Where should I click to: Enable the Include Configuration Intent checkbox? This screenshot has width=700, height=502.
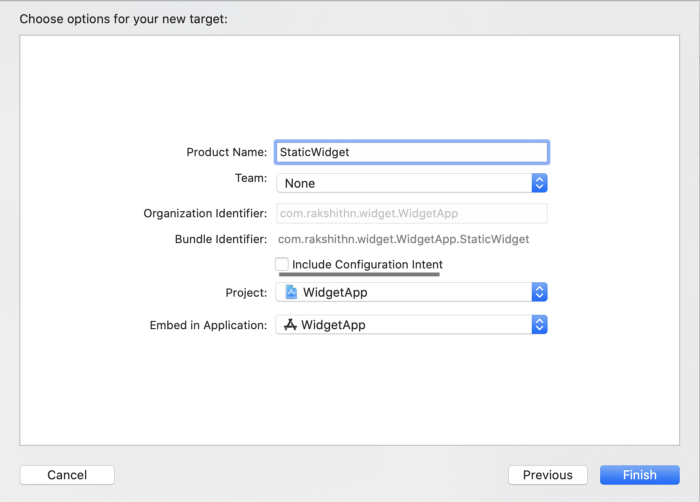282,264
